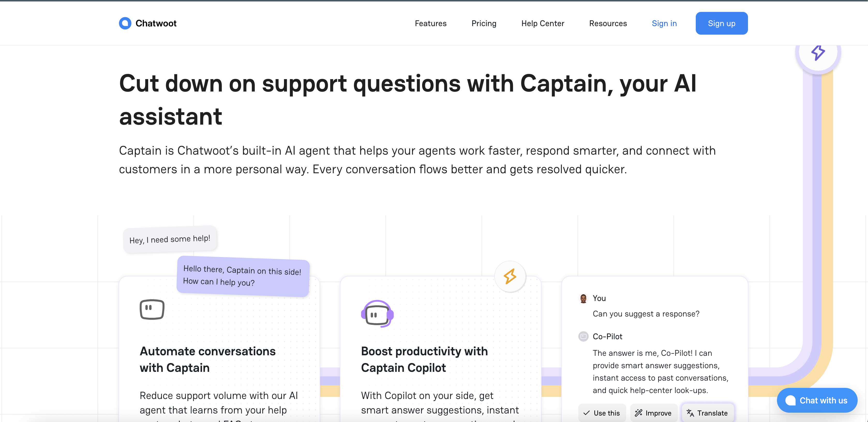The image size is (868, 422).
Task: Click the 'Co-Pilot' sender name
Action: click(x=607, y=336)
